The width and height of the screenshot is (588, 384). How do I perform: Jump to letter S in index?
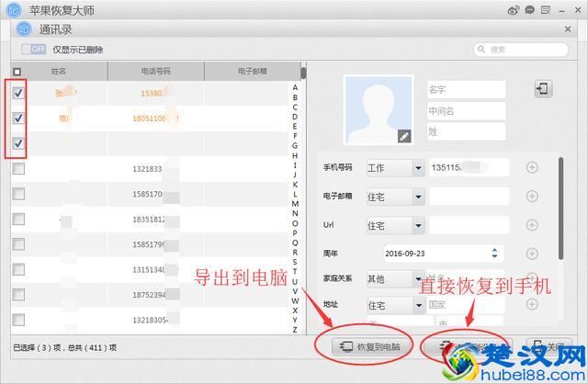[295, 262]
